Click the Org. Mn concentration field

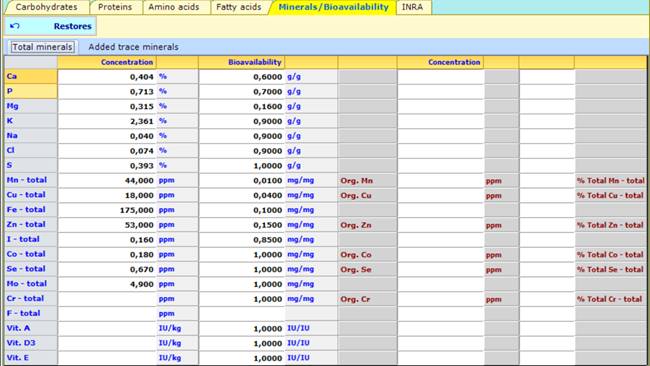click(441, 180)
